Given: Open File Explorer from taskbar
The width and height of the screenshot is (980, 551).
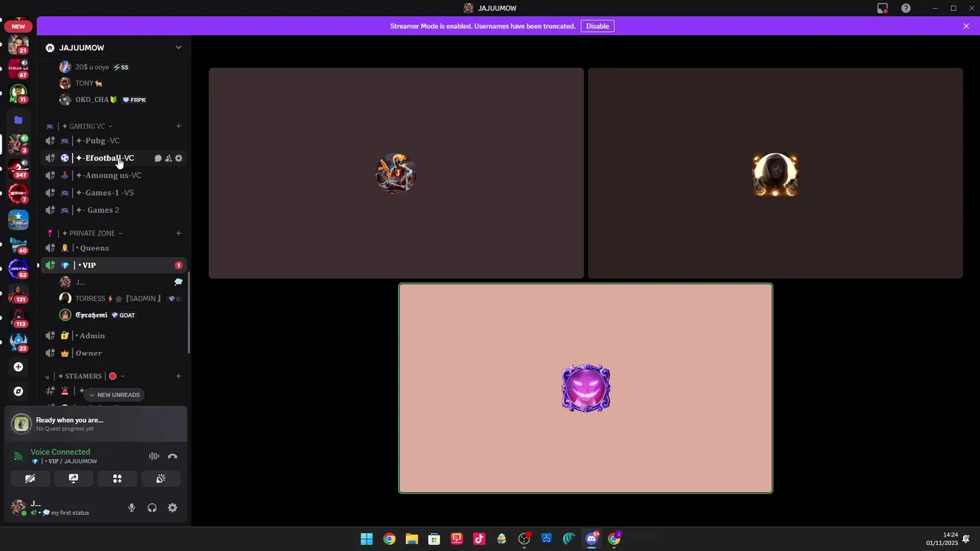Looking at the screenshot, I should click(411, 539).
